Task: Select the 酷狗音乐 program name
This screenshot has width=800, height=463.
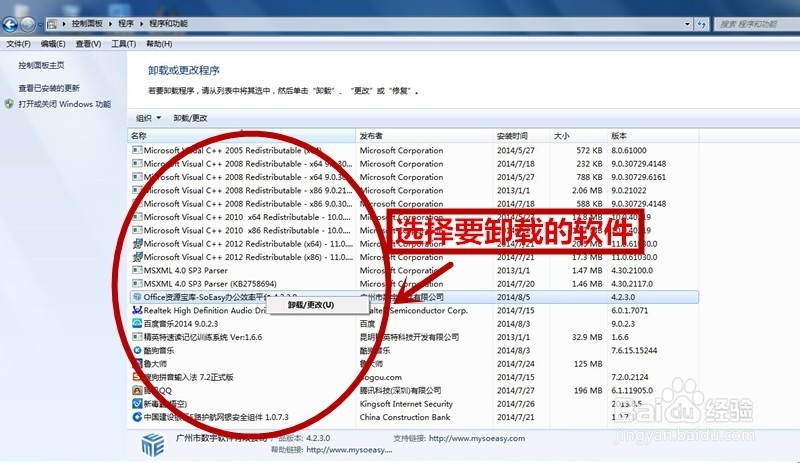Action: point(159,350)
